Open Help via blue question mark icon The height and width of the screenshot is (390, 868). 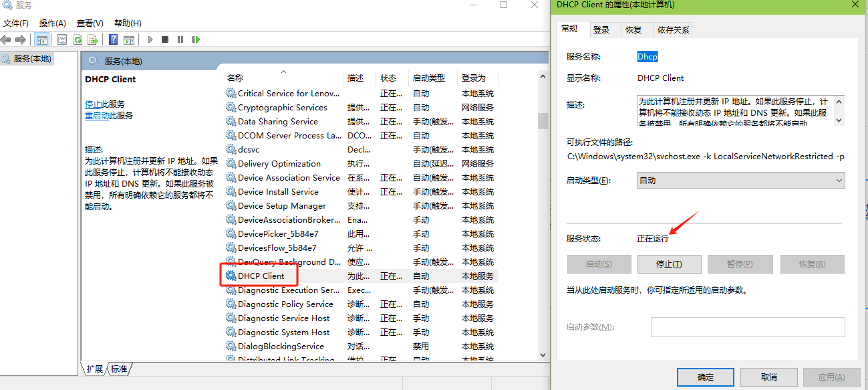click(x=114, y=40)
